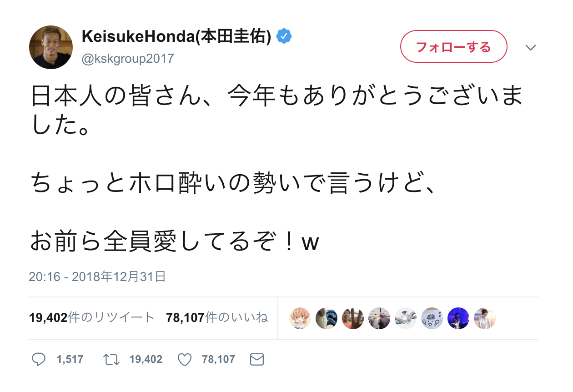Send via direct message envelope icon
The height and width of the screenshot is (392, 573).
tap(257, 360)
